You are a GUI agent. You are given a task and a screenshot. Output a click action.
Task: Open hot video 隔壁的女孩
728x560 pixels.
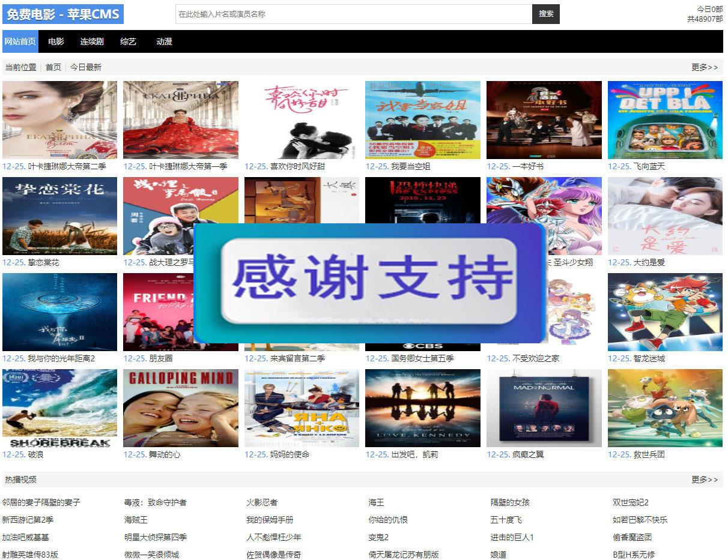(510, 502)
